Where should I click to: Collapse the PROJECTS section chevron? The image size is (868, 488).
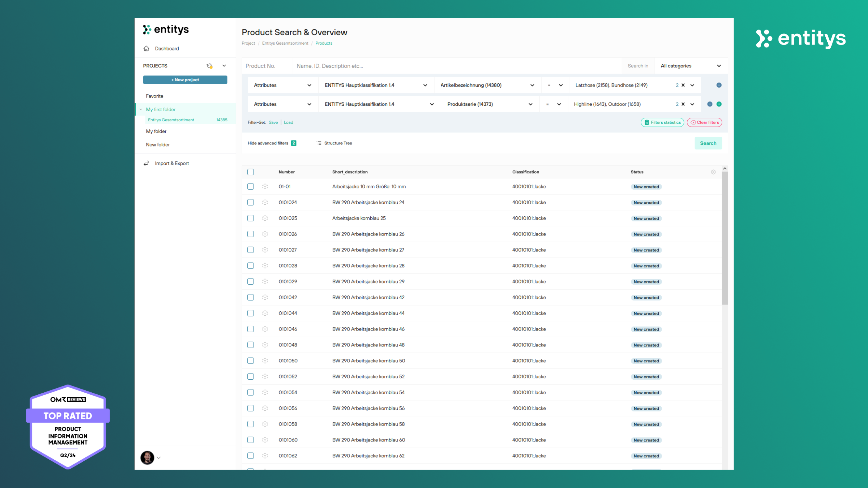[224, 66]
